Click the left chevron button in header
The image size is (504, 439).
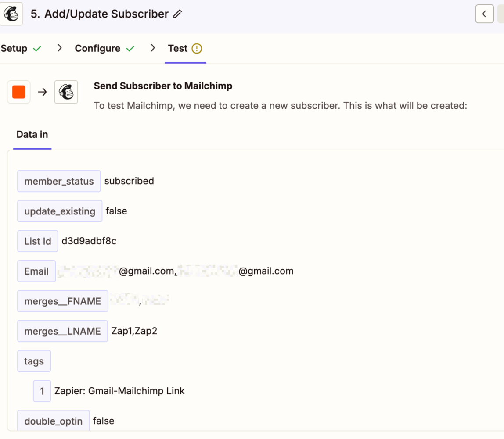(x=484, y=14)
